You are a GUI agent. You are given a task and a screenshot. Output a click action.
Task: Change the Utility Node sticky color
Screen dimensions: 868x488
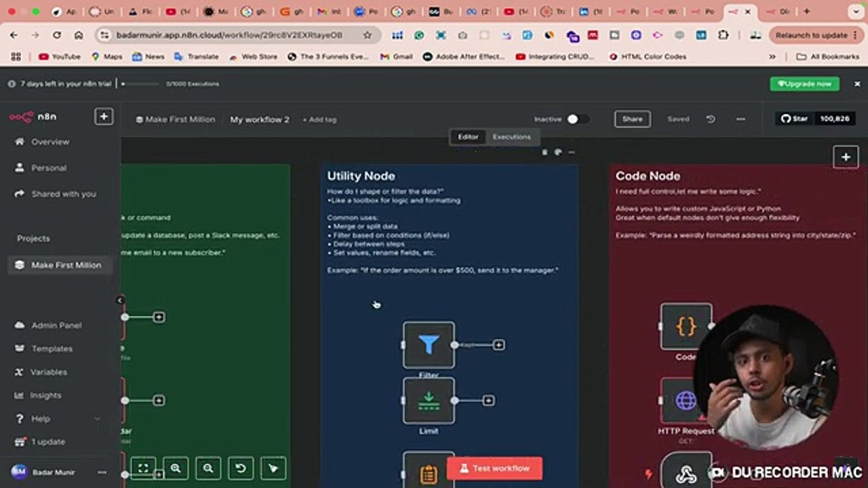558,152
